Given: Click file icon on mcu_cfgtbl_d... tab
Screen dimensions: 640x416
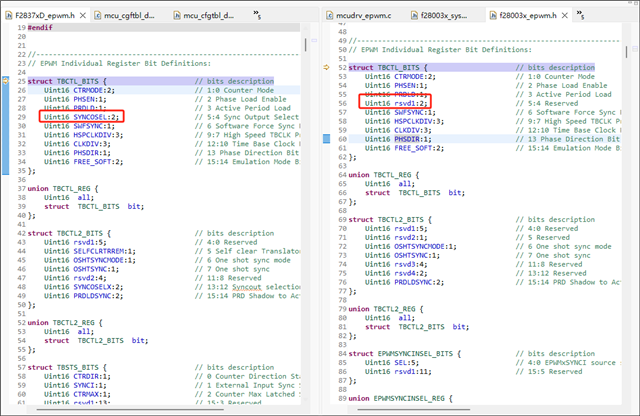Looking at the screenshot, I should [x=177, y=16].
